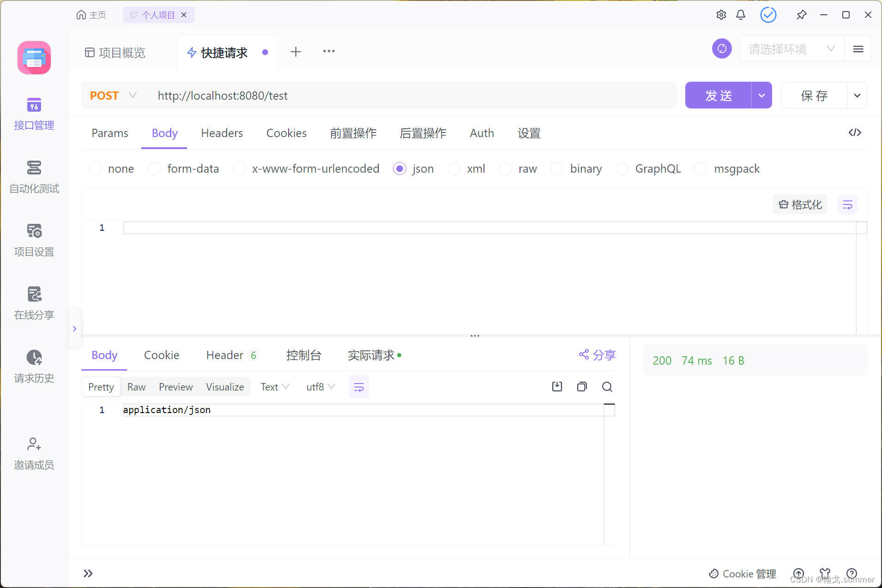Click the 格式化 format button

(x=800, y=204)
